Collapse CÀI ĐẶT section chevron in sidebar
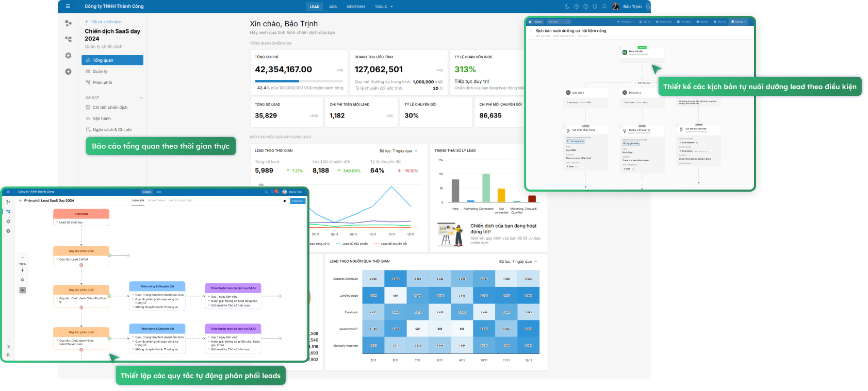Image resolution: width=868 pixels, height=391 pixels. click(141, 98)
